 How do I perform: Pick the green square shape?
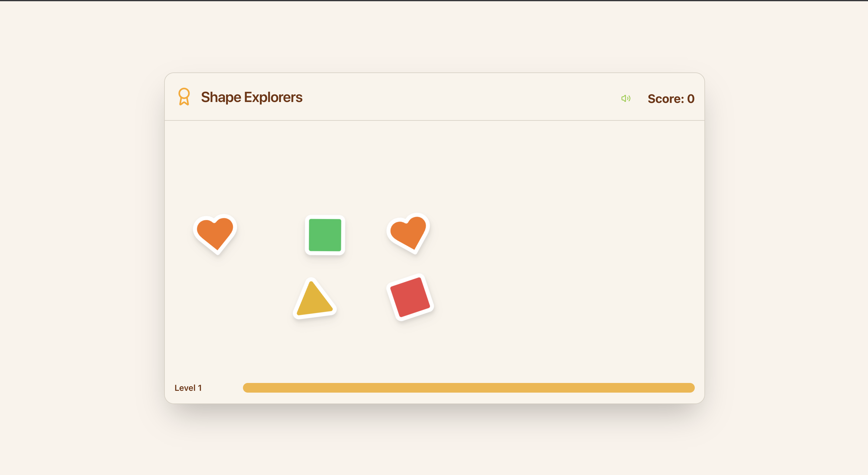(325, 235)
